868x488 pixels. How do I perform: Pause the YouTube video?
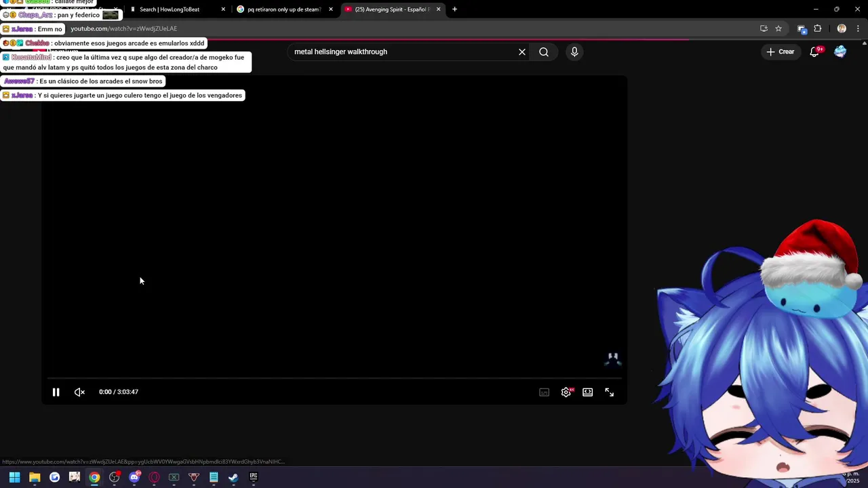pos(56,392)
